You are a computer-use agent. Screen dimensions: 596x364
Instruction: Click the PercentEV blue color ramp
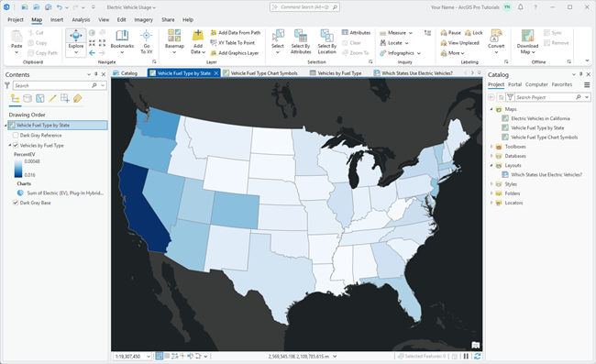click(x=18, y=169)
